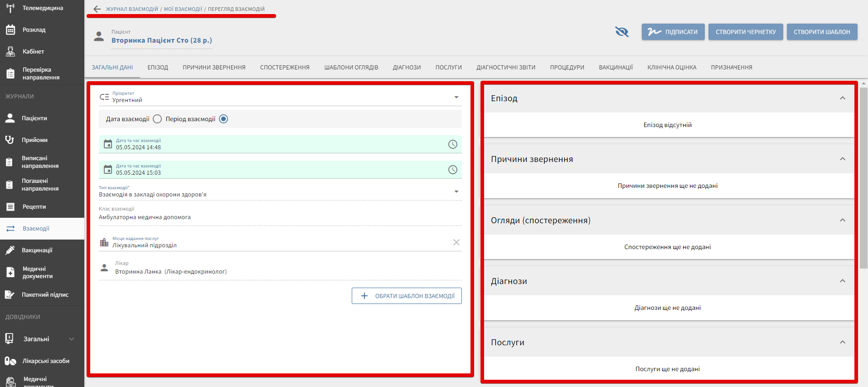Switch to the Причини звернення tab
This screenshot has width=868, height=387.
click(214, 68)
